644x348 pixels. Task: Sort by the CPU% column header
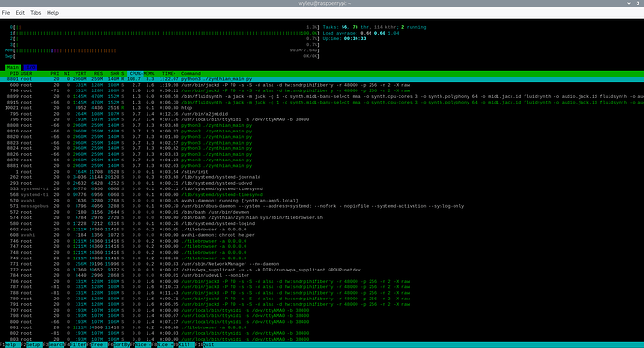135,74
